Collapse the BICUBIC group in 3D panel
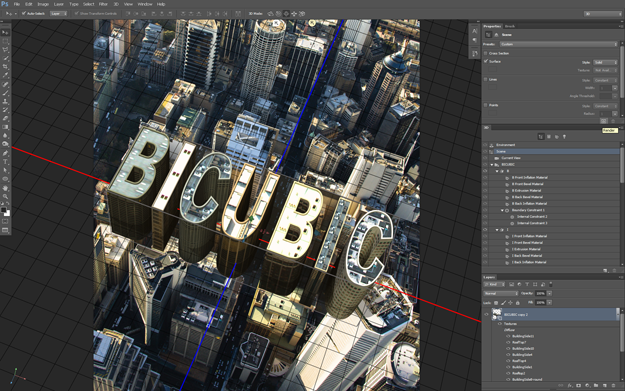 491,165
